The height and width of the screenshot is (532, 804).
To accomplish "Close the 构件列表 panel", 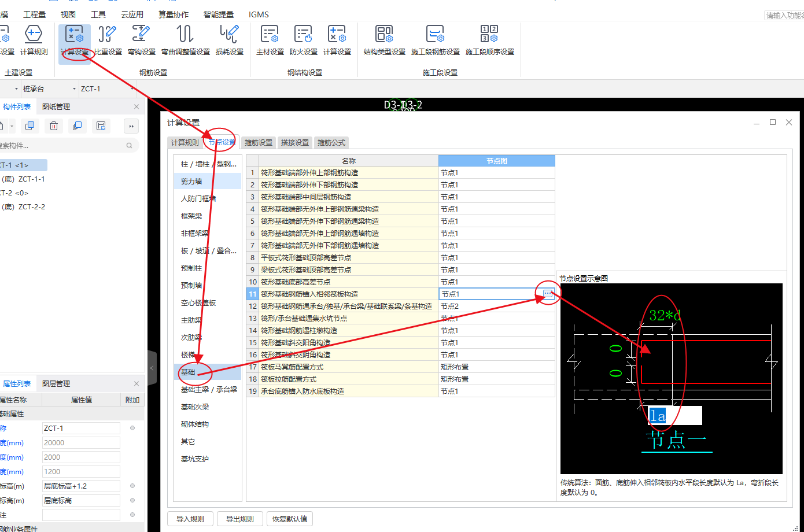I will [137, 106].
